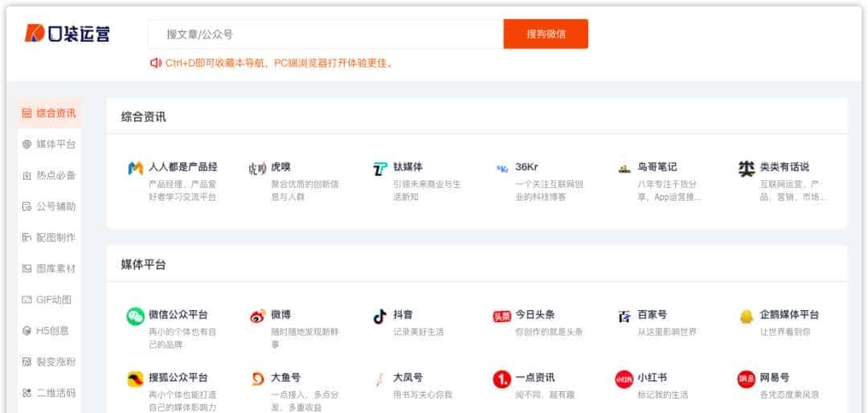868x413 pixels.
Task: Open the 36Kr site icon
Action: [x=502, y=168]
